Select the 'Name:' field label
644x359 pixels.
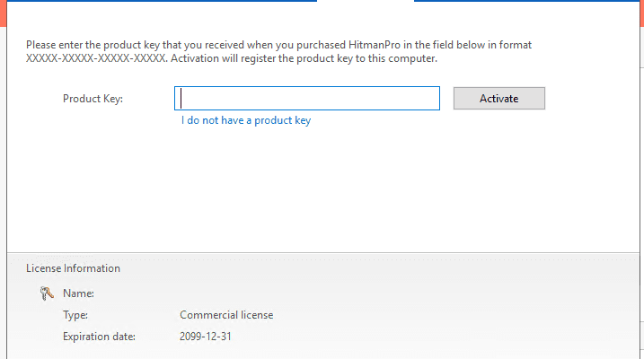[x=78, y=293]
